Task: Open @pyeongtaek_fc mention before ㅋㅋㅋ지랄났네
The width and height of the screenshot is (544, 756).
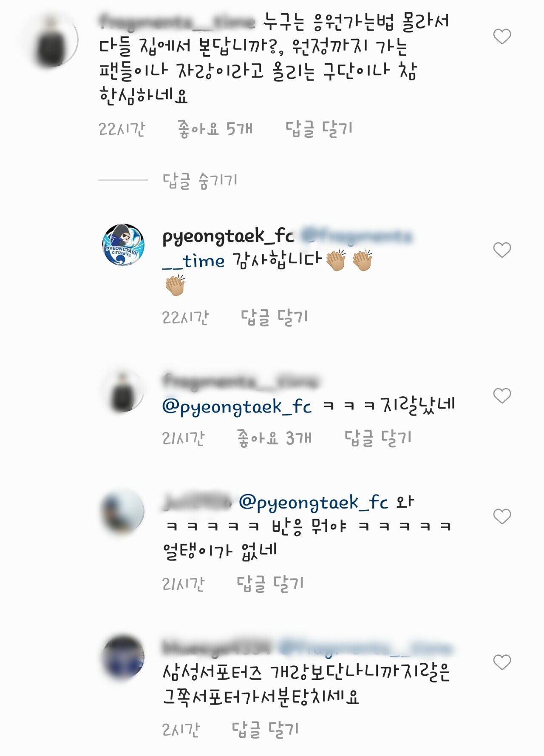Action: [237, 406]
